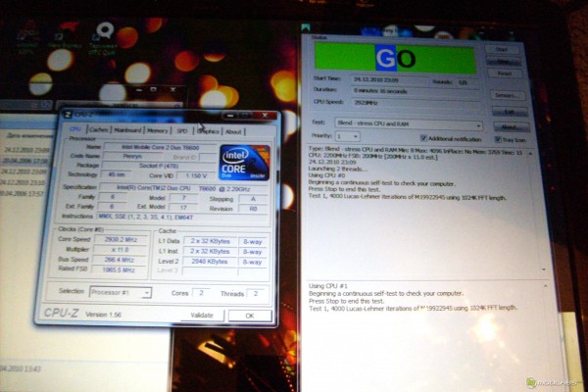The image size is (588, 392).
Task: Toggle the Additional notification checkbox
Action: pos(423,138)
